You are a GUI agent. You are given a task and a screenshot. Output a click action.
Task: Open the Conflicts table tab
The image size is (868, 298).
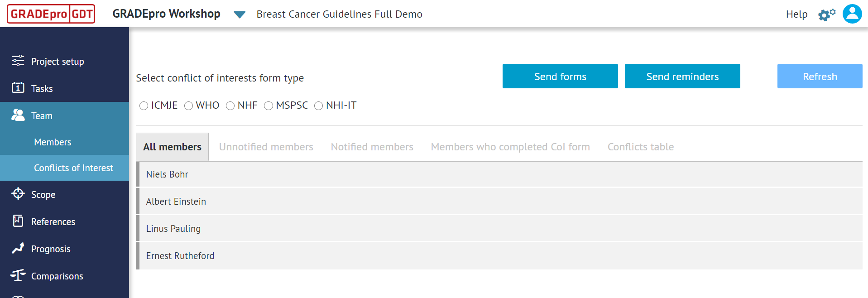click(x=640, y=147)
